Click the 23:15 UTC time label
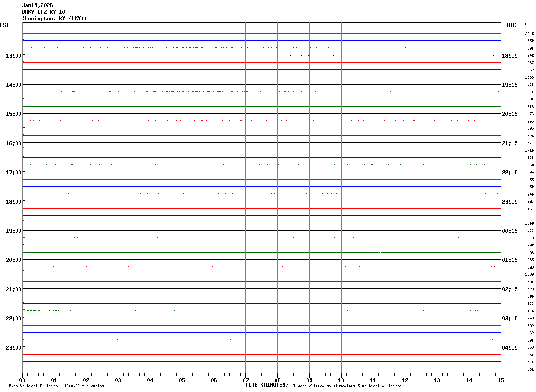Screen dimensions: 536x392 point(510,201)
